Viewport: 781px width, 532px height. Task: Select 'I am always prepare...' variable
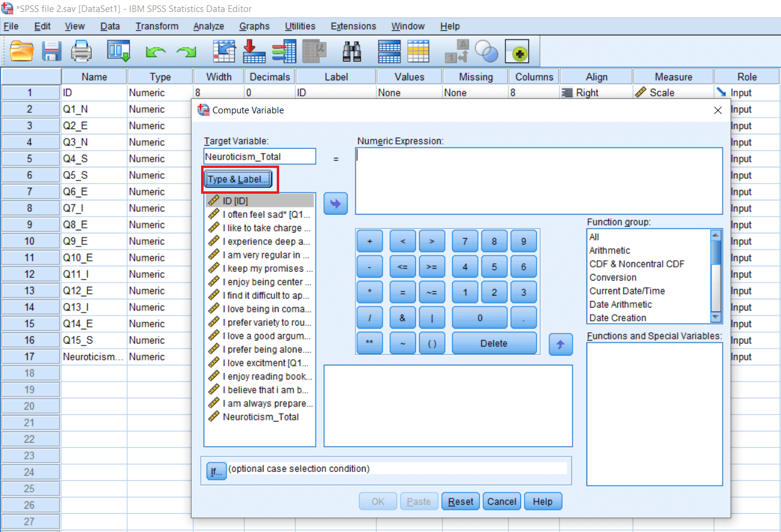[259, 404]
